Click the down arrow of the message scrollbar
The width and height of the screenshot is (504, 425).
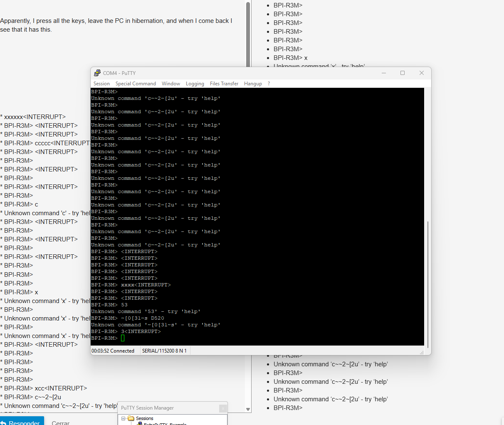(248, 409)
